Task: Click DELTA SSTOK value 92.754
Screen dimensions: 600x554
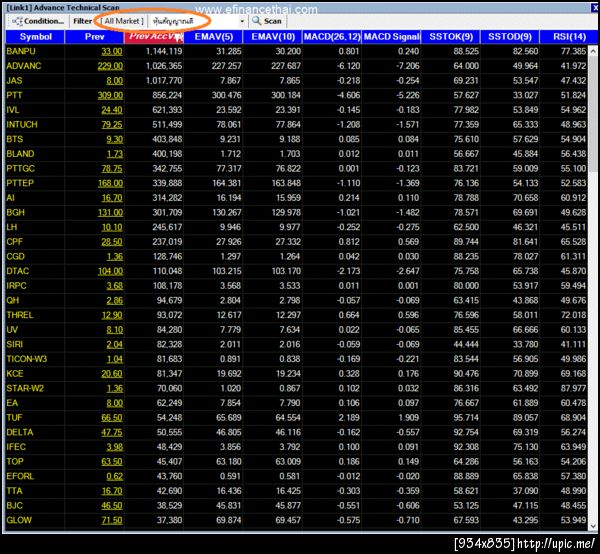Action: (466, 432)
